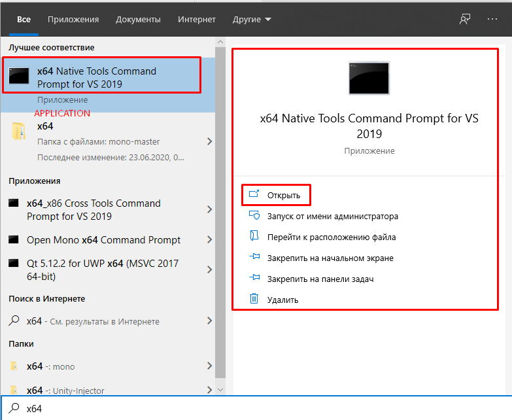The width and height of the screenshot is (512, 420).
Task: Open the feedback icon in the header
Action: click(465, 19)
